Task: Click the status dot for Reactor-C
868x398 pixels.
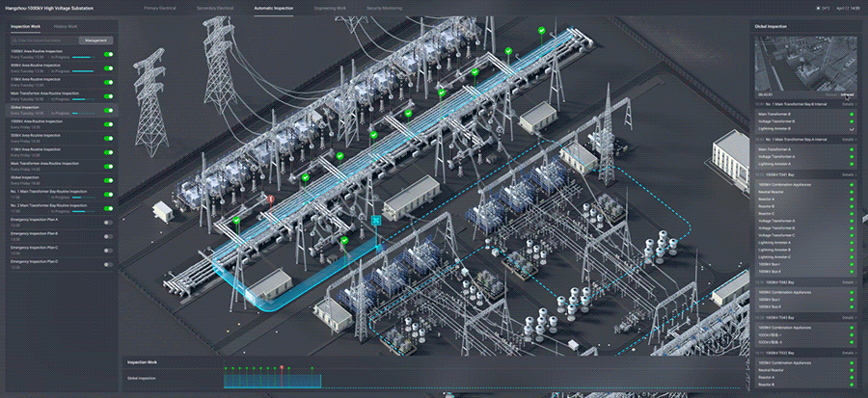Action: tap(852, 214)
